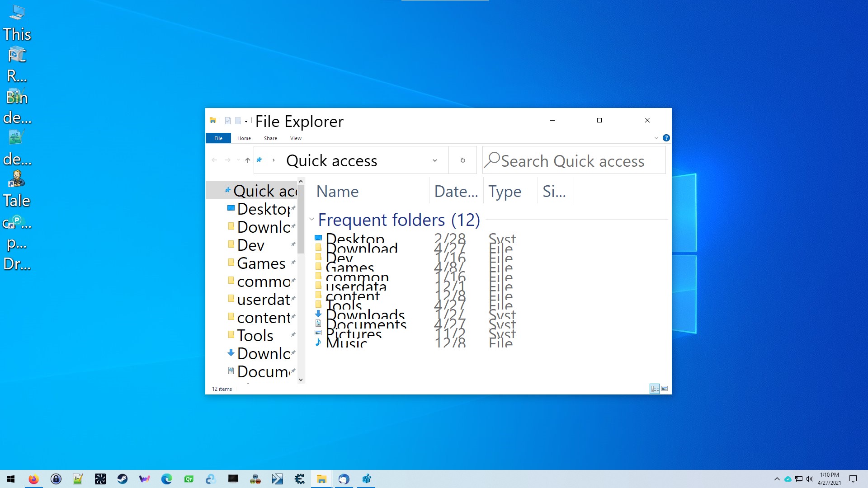This screenshot has width=868, height=488.
Task: Open File Explorer Help icon
Action: 666,138
